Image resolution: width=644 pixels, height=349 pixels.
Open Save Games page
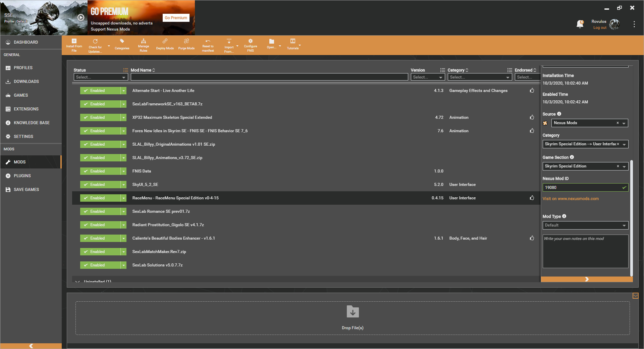pos(31,190)
